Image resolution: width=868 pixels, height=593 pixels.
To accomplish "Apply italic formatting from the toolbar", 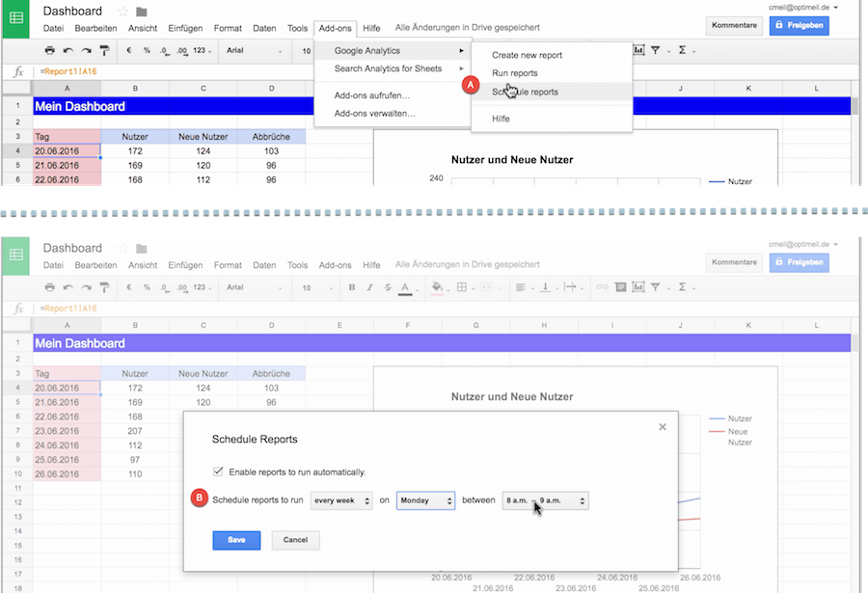I will (x=369, y=287).
